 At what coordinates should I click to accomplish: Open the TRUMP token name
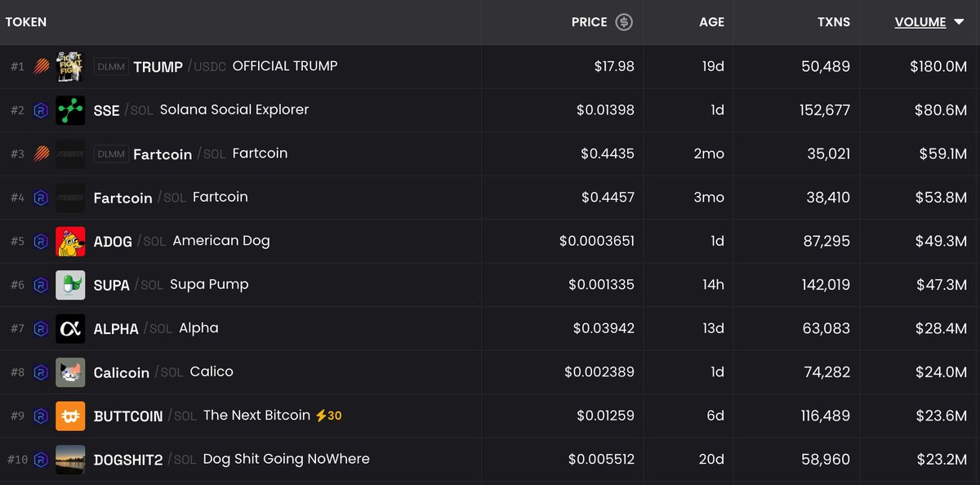[x=158, y=67]
